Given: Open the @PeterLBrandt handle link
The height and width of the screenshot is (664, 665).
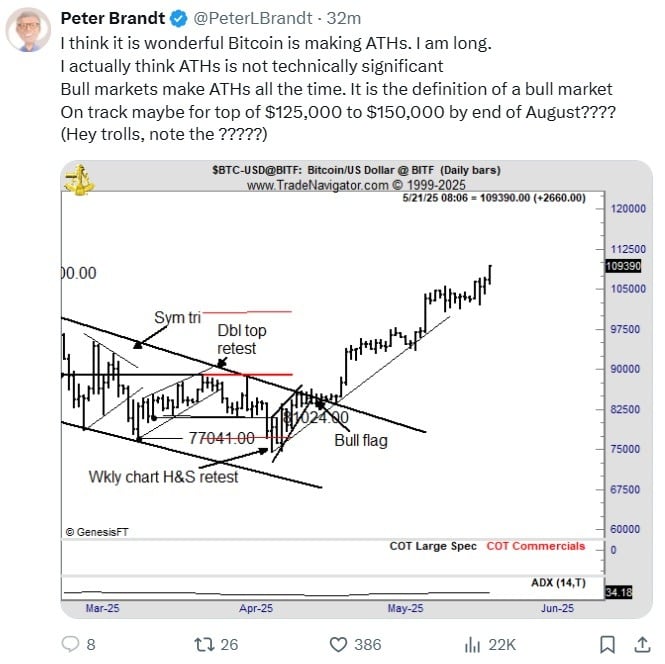Looking at the screenshot, I should [x=253, y=18].
